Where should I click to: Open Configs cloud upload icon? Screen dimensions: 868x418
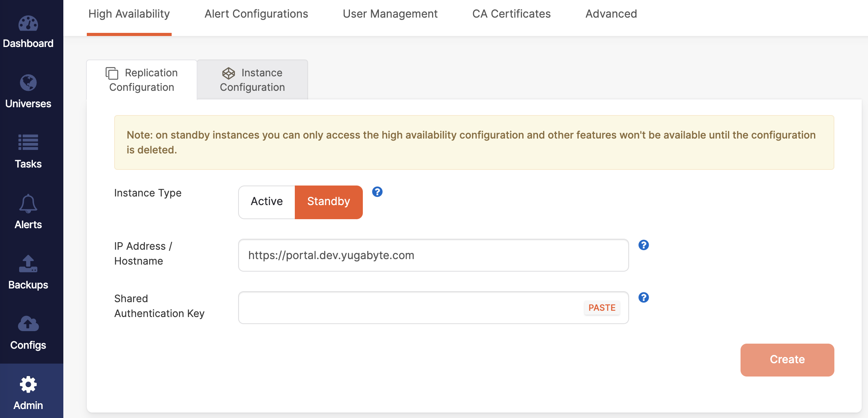pos(28,324)
